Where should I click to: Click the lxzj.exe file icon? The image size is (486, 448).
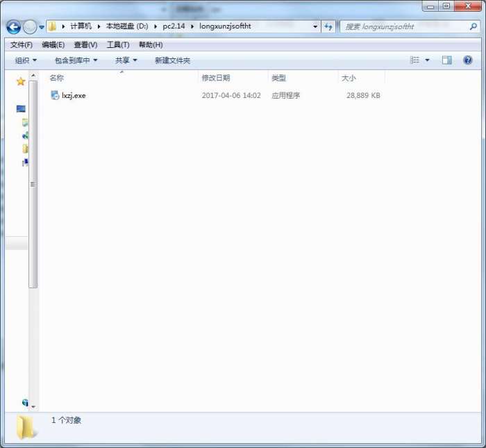(x=55, y=95)
